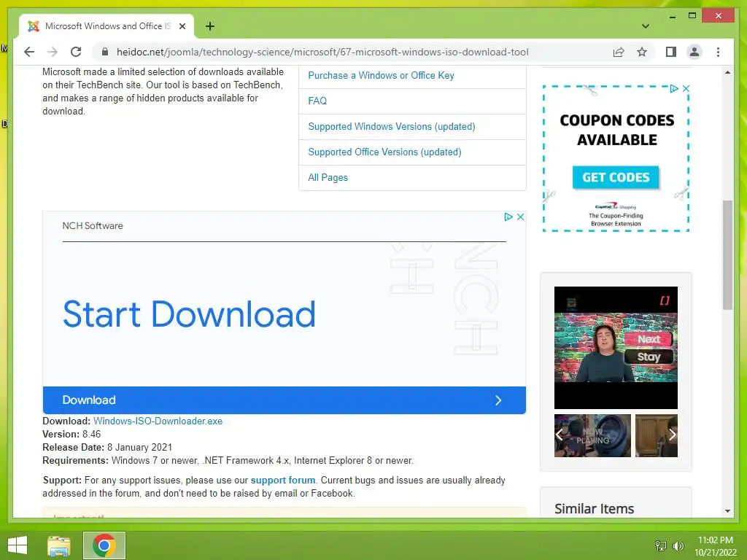Click the red bracket icon on video
The image size is (747, 560).
[x=665, y=300]
